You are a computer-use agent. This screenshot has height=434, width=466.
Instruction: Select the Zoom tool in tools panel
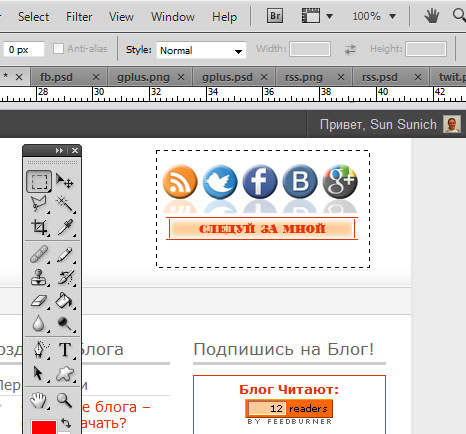pos(65,400)
